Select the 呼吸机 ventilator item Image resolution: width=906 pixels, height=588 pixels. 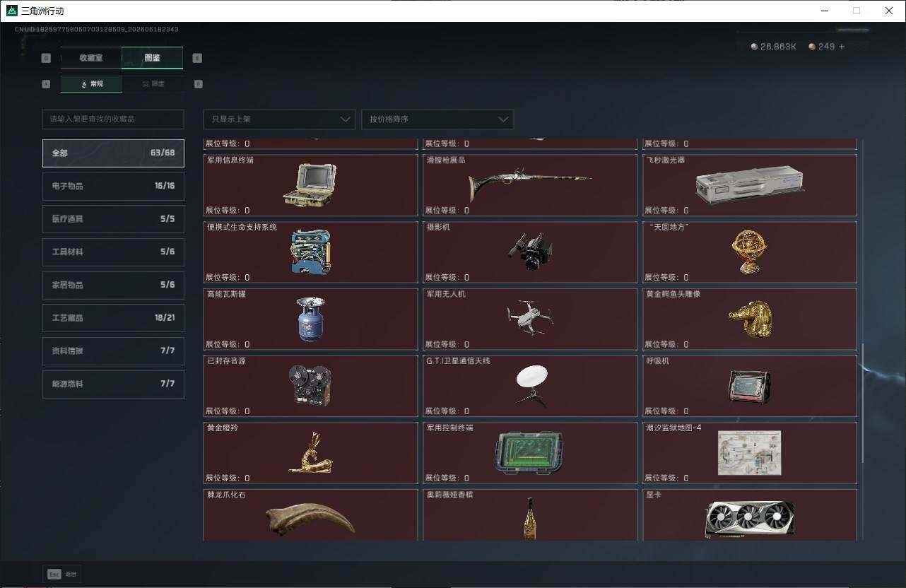[x=749, y=386]
